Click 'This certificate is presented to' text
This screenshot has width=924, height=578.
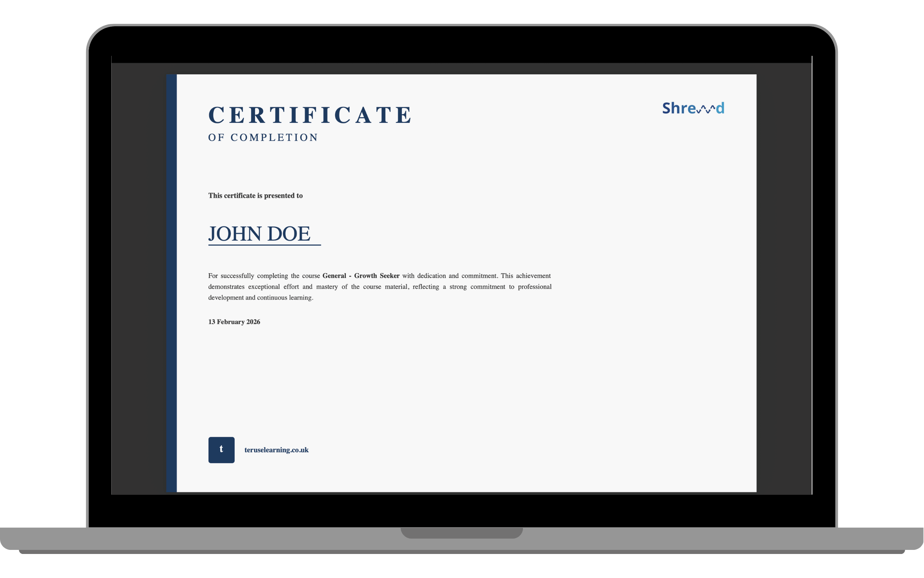click(255, 196)
